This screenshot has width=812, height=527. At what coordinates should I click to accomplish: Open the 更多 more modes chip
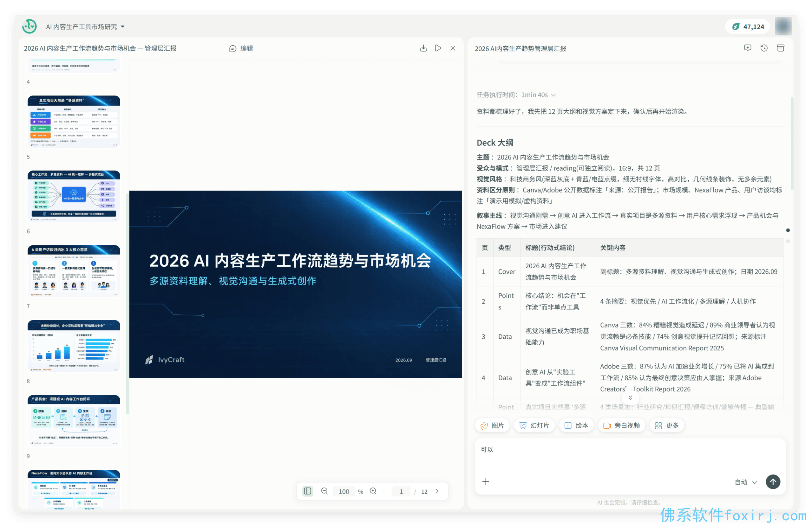tap(667, 425)
